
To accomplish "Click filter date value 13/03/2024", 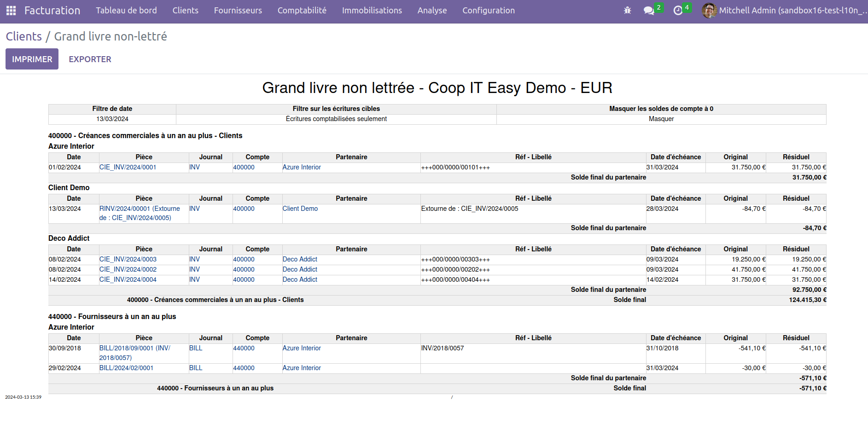I will pyautogui.click(x=112, y=119).
